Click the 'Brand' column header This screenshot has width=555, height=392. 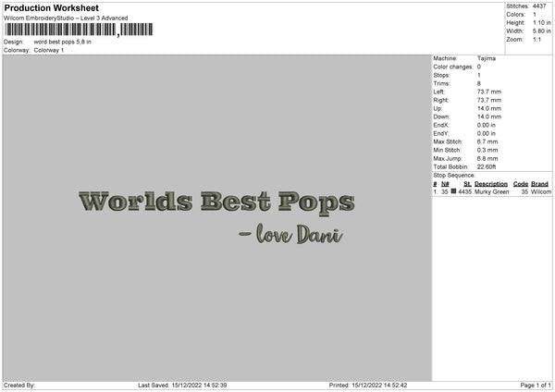point(539,184)
